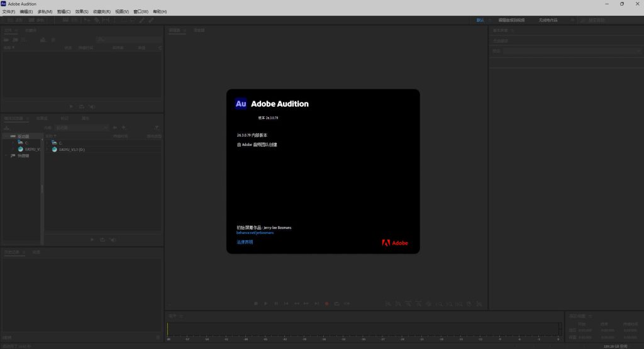Click the Pause button in the transport bar
644x349 pixels.
(276, 304)
